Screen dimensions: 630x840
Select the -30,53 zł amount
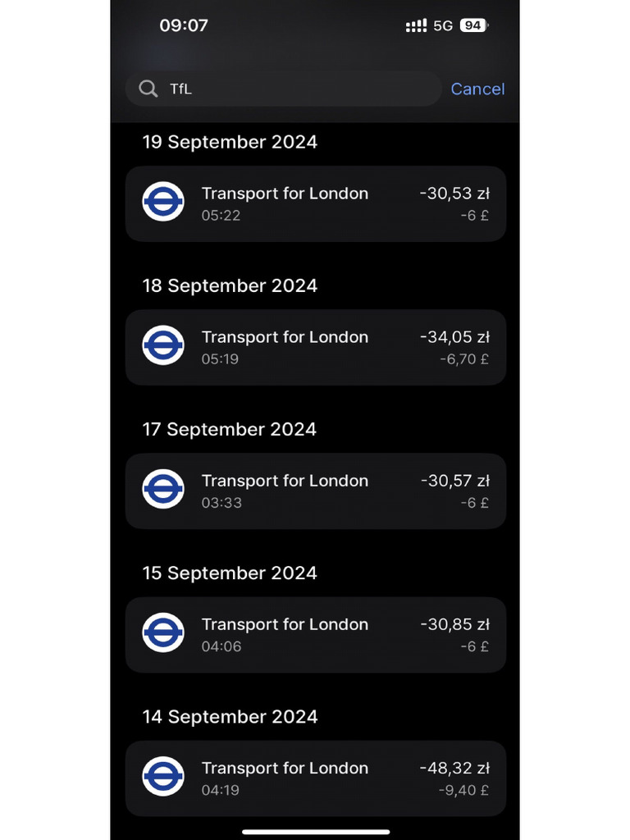point(454,194)
